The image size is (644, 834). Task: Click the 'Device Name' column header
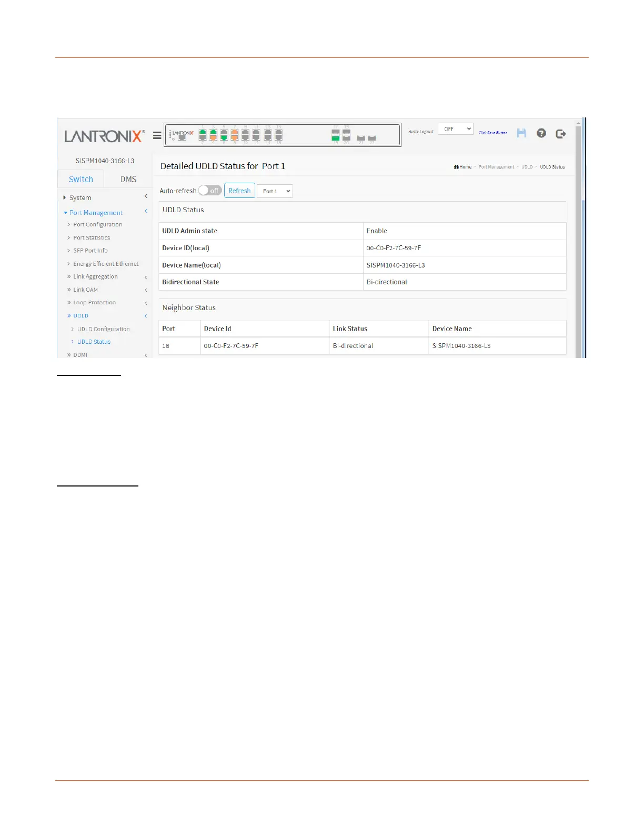(x=452, y=329)
